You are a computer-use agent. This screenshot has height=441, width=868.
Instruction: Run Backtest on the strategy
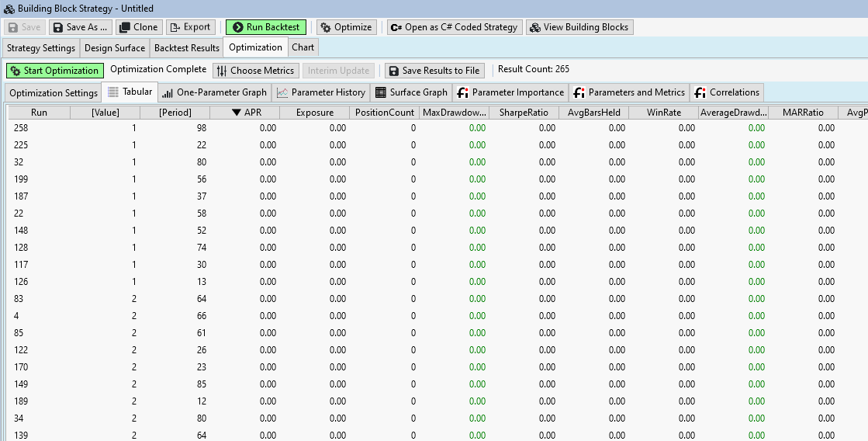coord(266,27)
